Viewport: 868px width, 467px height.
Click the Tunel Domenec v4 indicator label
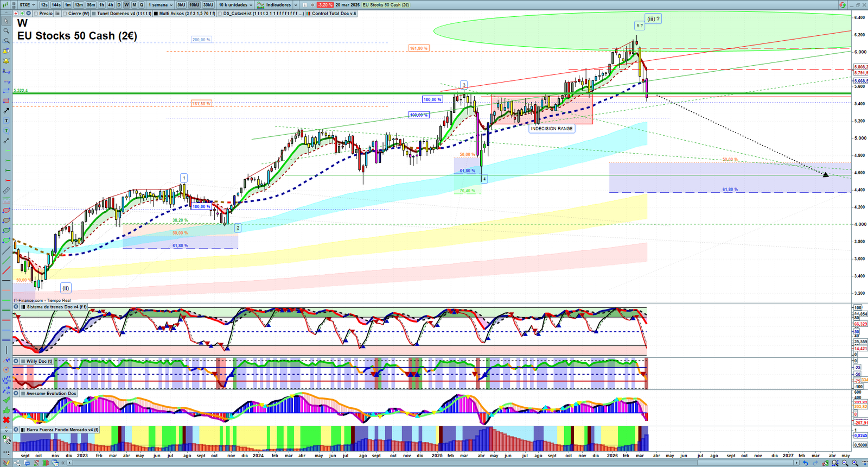(x=124, y=13)
